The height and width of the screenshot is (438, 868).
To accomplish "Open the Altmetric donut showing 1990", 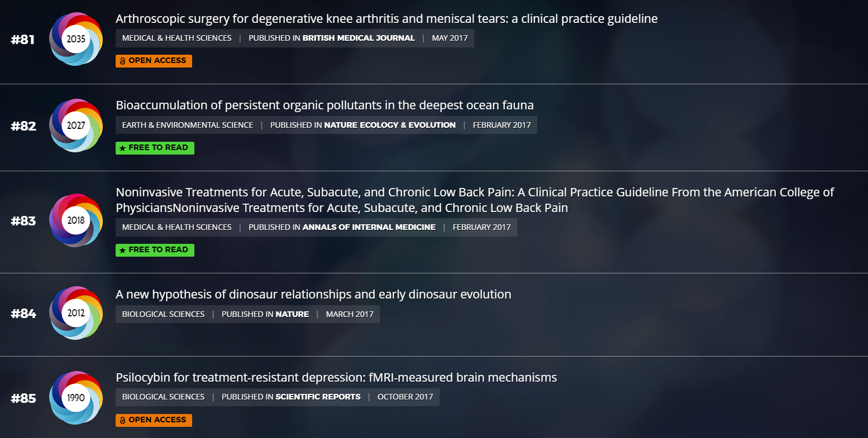I will 76,398.
